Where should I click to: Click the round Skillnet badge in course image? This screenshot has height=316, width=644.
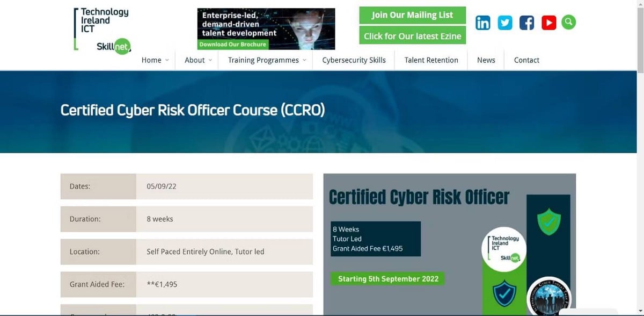505,249
